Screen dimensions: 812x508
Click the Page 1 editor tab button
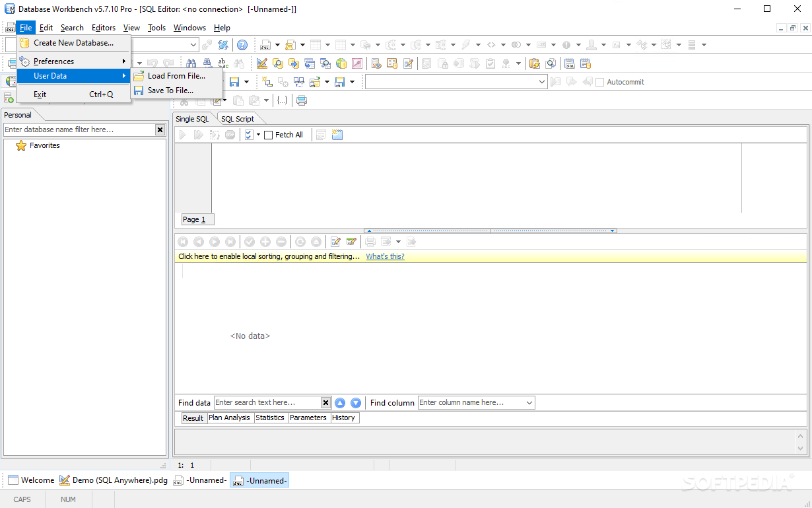tap(197, 219)
